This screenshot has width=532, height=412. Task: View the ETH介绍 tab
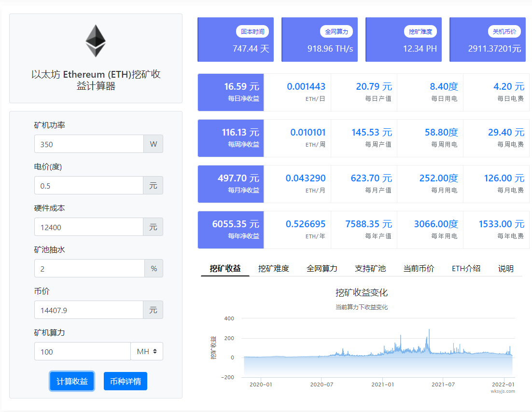coord(466,269)
